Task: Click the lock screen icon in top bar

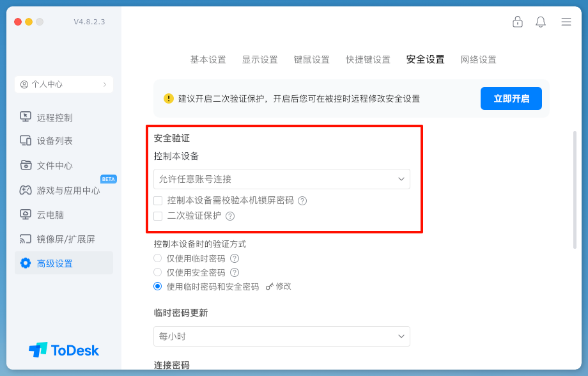Action: click(518, 22)
